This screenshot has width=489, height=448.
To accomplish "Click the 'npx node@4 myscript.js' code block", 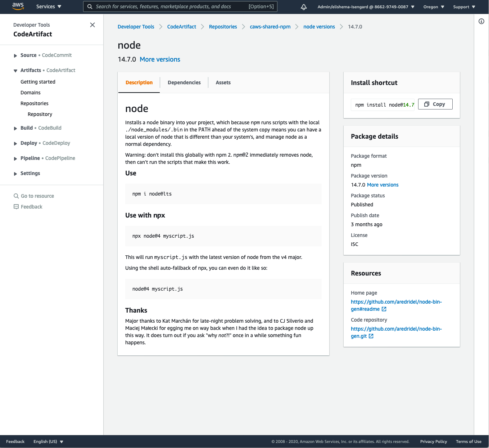I will pyautogui.click(x=223, y=236).
